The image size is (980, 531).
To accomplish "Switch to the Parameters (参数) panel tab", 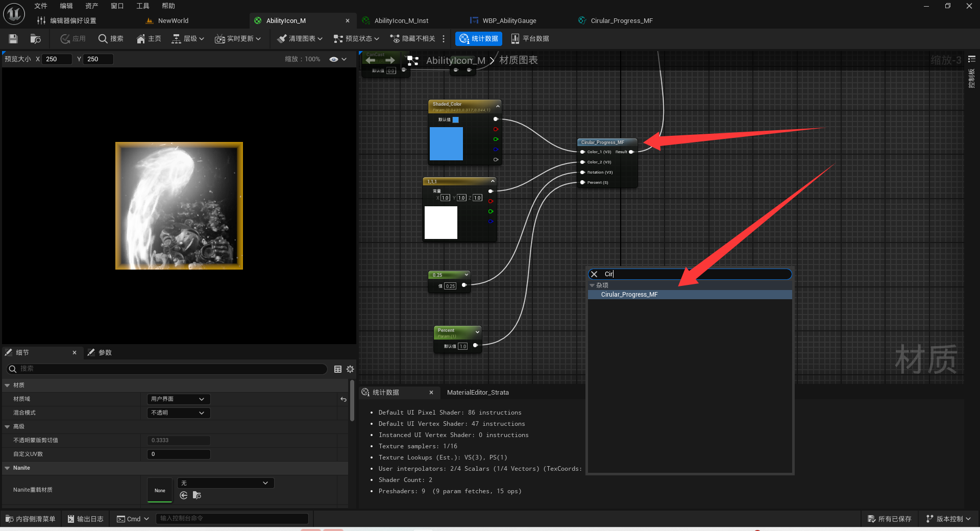I will (x=100, y=353).
